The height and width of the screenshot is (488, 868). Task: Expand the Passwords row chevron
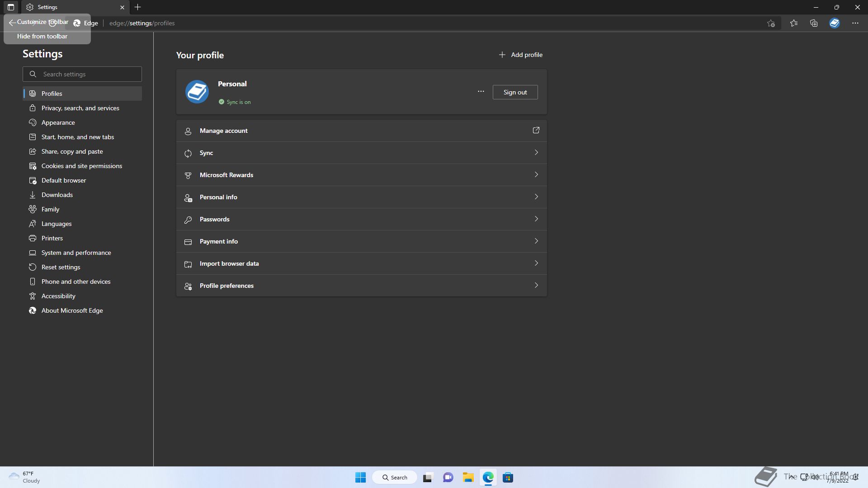[536, 219]
